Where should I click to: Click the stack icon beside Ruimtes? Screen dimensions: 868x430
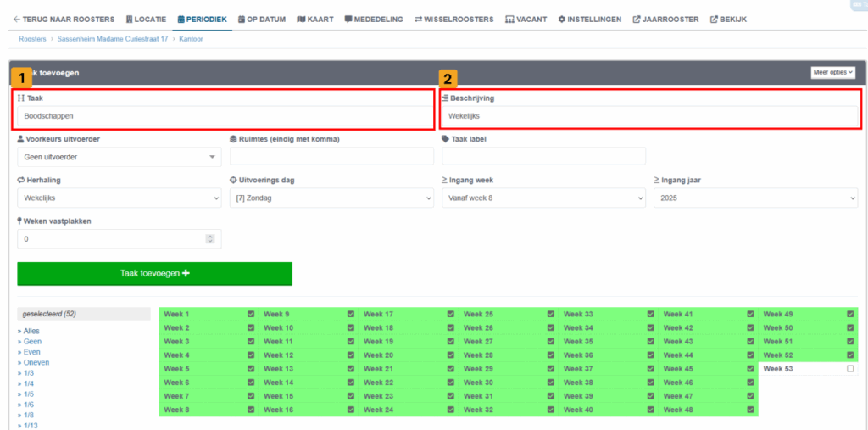point(233,139)
